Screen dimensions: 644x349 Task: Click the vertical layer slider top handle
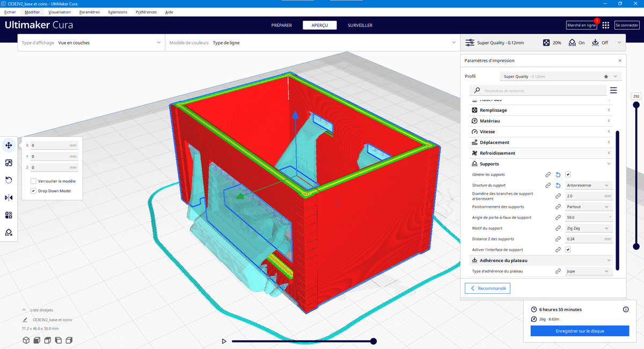pos(636,106)
